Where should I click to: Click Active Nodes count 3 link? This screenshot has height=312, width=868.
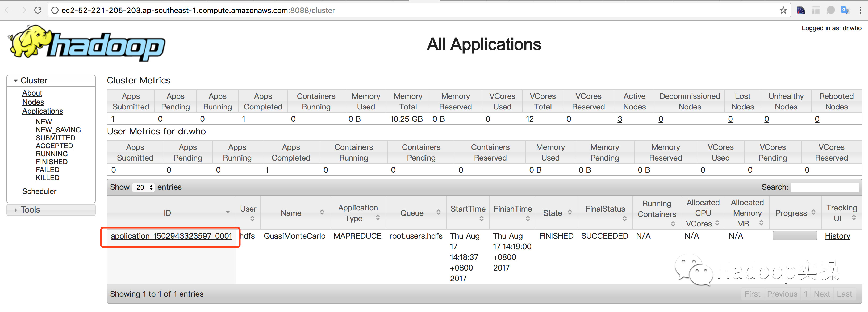click(620, 119)
